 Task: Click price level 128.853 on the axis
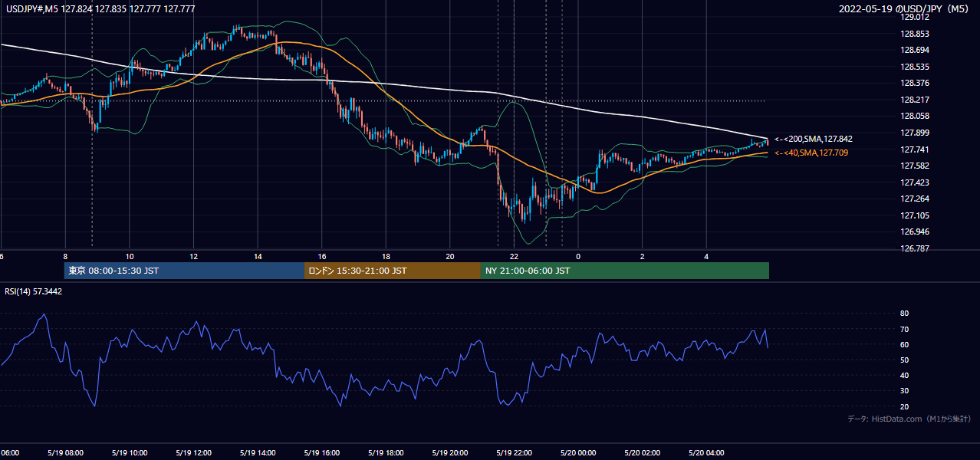(x=916, y=34)
